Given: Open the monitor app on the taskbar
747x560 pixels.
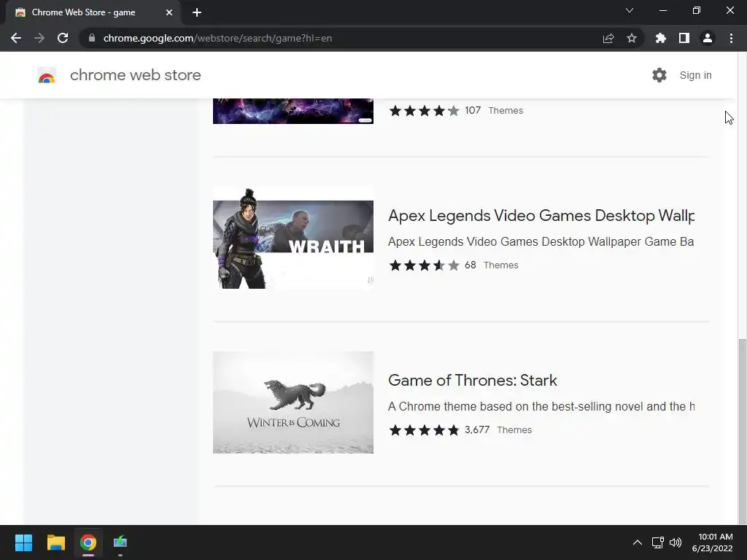Looking at the screenshot, I should coord(120,542).
